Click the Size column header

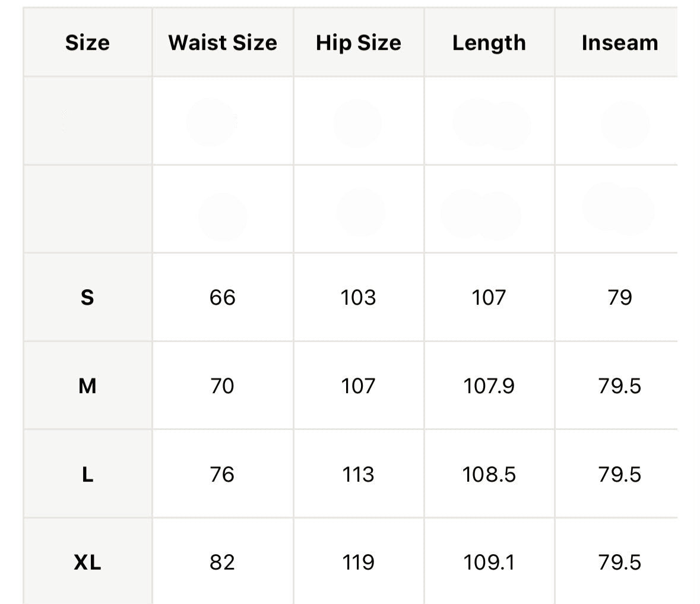coord(87,43)
